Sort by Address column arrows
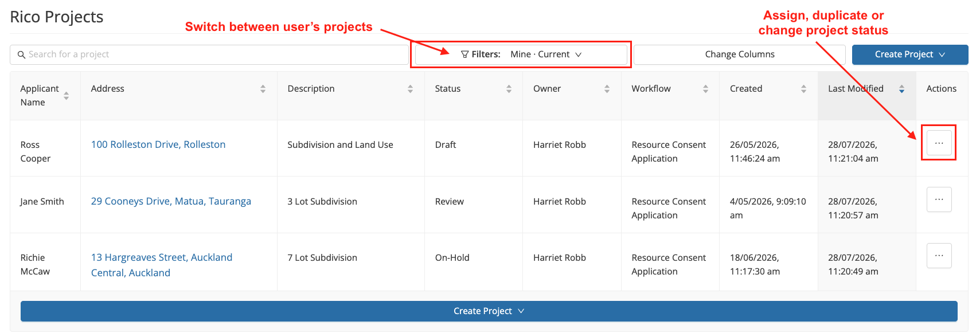This screenshot has height=333, width=980. coord(263,89)
